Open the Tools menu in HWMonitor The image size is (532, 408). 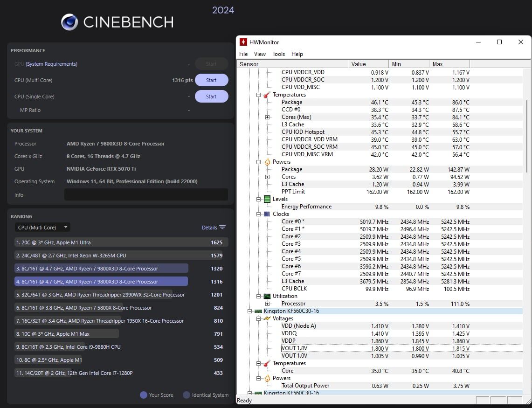[278, 54]
